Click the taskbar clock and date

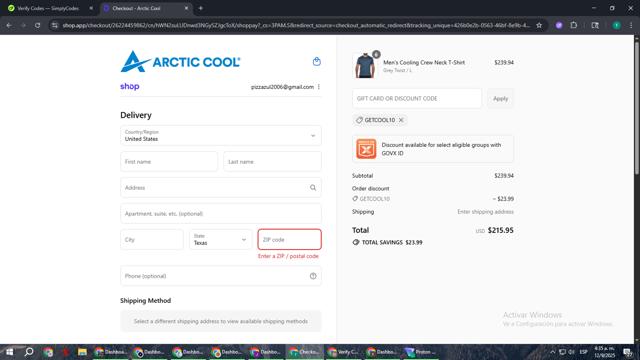pyautogui.click(x=604, y=352)
